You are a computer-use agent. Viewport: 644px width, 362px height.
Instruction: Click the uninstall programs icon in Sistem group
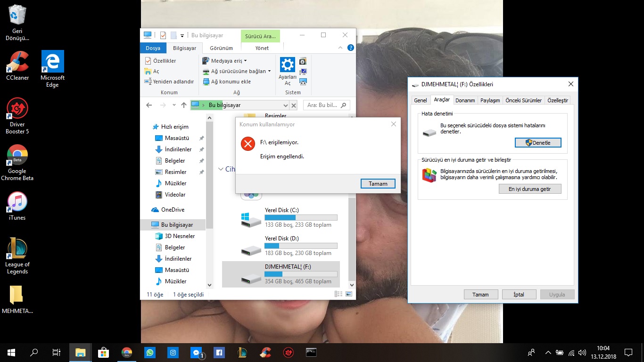pyautogui.click(x=303, y=61)
